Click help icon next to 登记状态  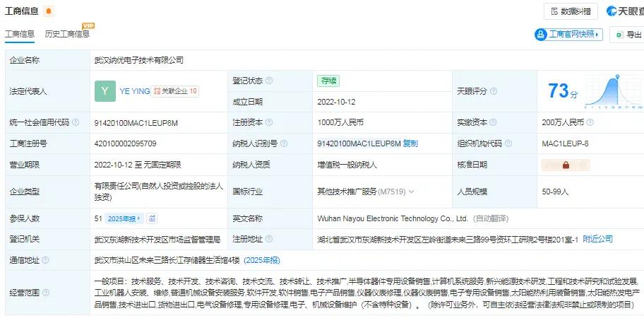(x=269, y=81)
